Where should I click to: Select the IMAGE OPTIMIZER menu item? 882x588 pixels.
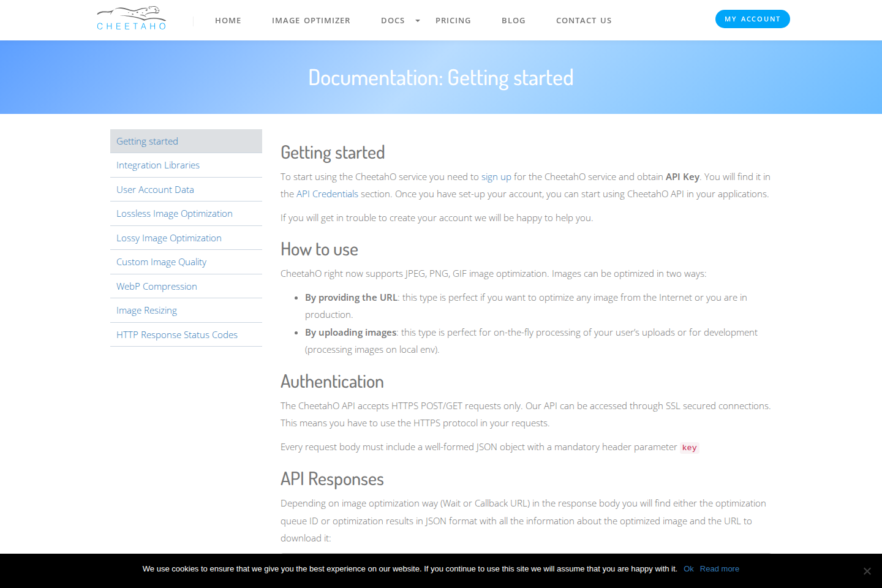point(311,20)
